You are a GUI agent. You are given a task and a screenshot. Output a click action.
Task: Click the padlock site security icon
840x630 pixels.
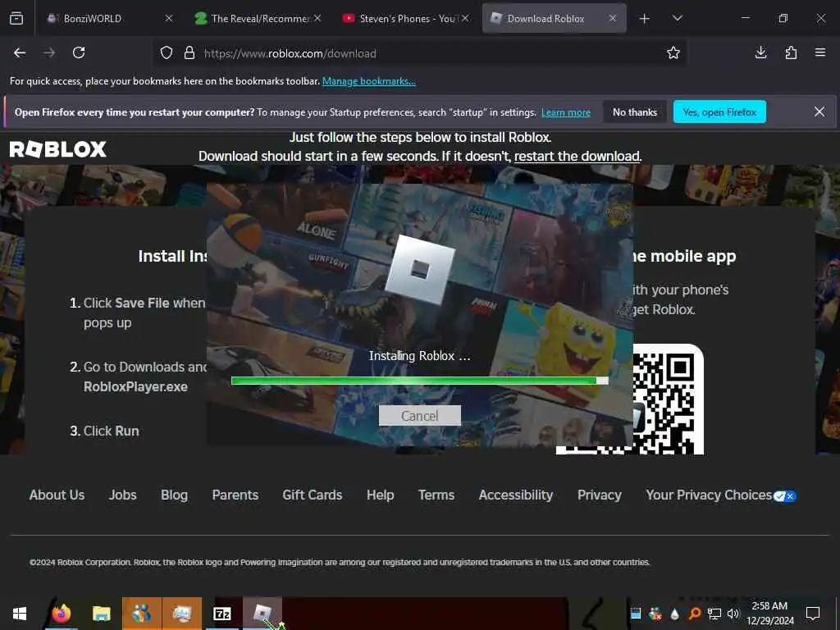(189, 53)
